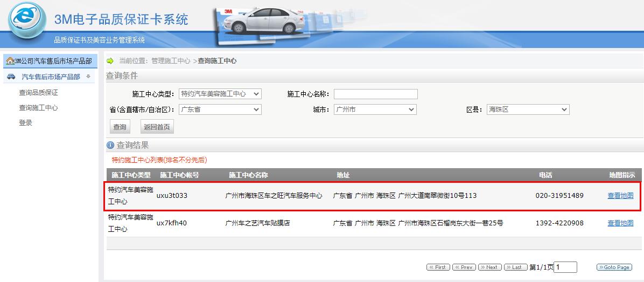Click 广州车之艺汽车贴膜店 name
Viewport: 644px width, 282px height.
(x=258, y=223)
